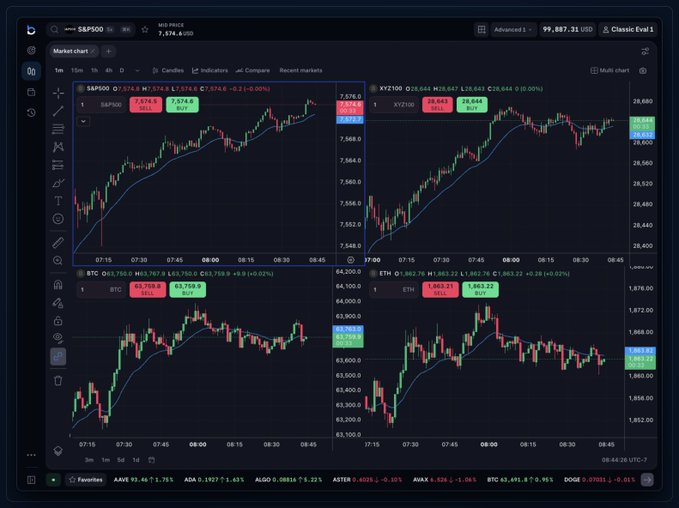Open the Classic Eval 1 account menu

point(628,29)
